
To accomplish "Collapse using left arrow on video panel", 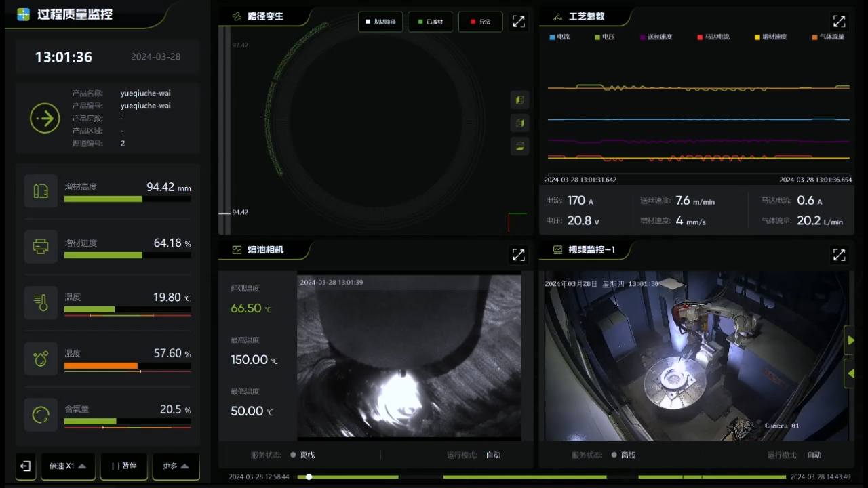I will click(850, 373).
